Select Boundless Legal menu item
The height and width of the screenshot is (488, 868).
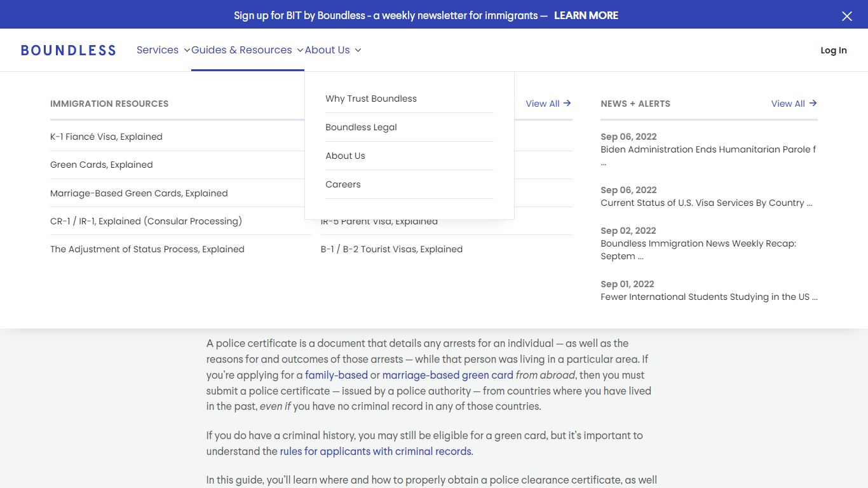click(x=361, y=127)
